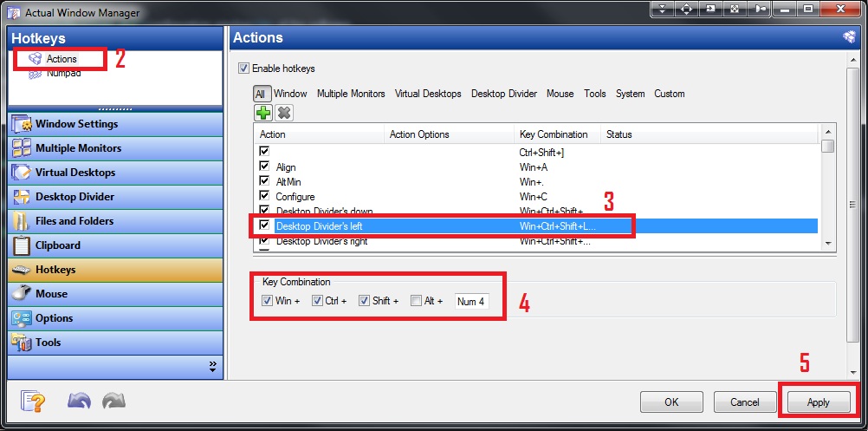
Task: Open Files and Folders sidebar section
Action: 116,221
